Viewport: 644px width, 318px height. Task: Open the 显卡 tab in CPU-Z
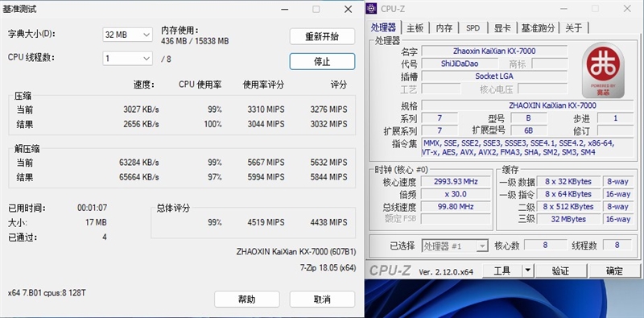(502, 28)
